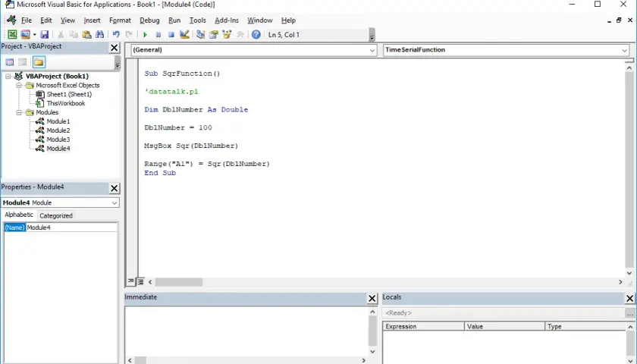Open the Insert object dropdown arrow

click(x=35, y=35)
